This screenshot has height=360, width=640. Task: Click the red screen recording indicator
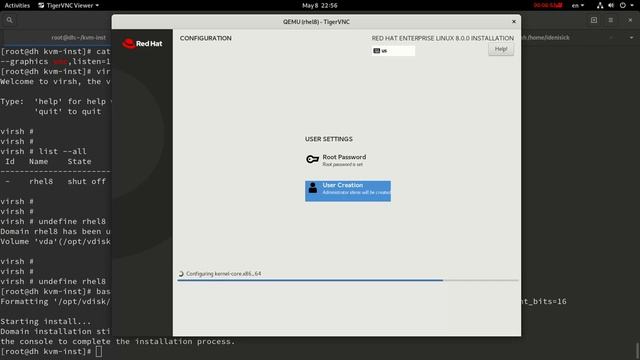point(548,5)
